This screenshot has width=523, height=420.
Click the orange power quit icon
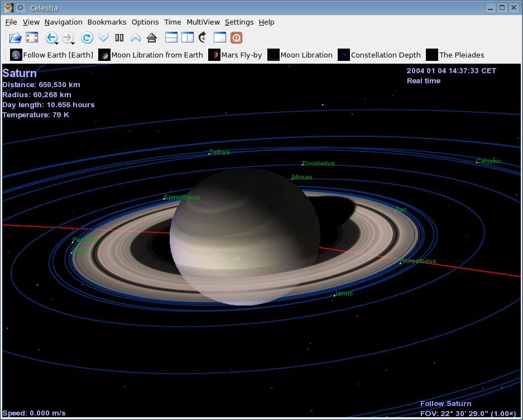point(236,38)
